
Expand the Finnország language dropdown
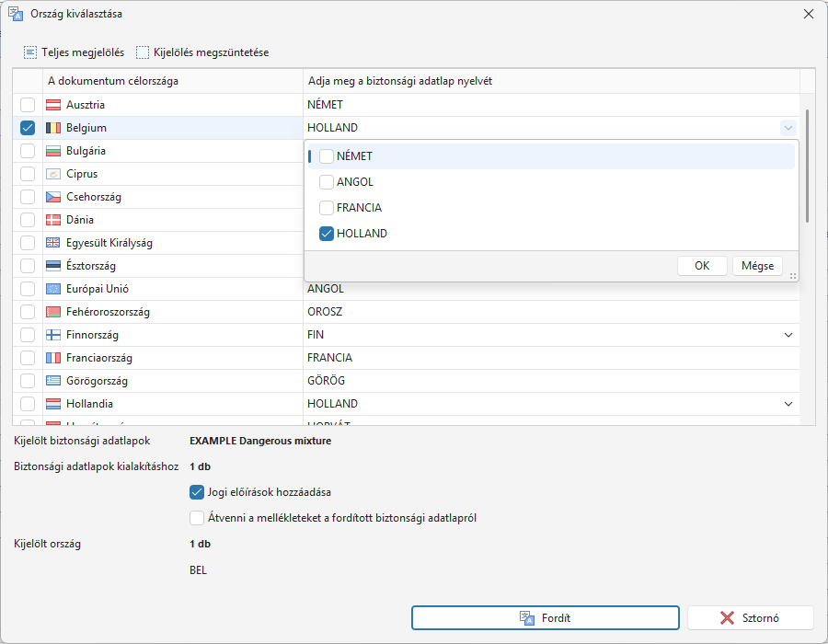788,335
